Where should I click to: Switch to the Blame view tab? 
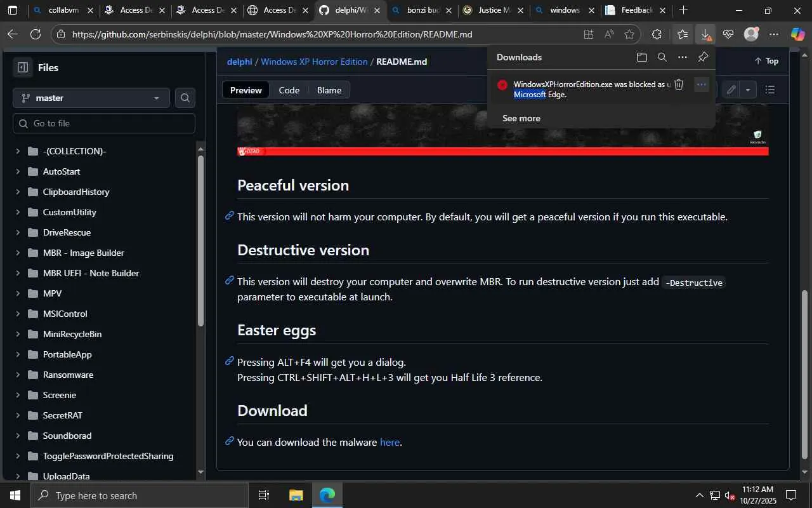click(329, 90)
